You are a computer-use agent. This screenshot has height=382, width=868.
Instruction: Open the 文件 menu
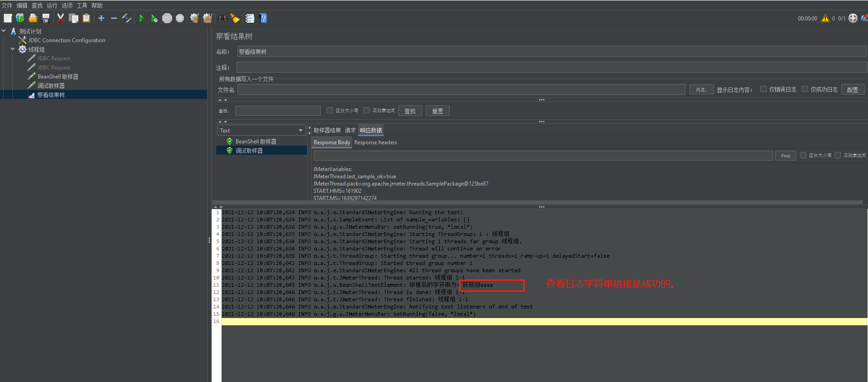point(7,5)
